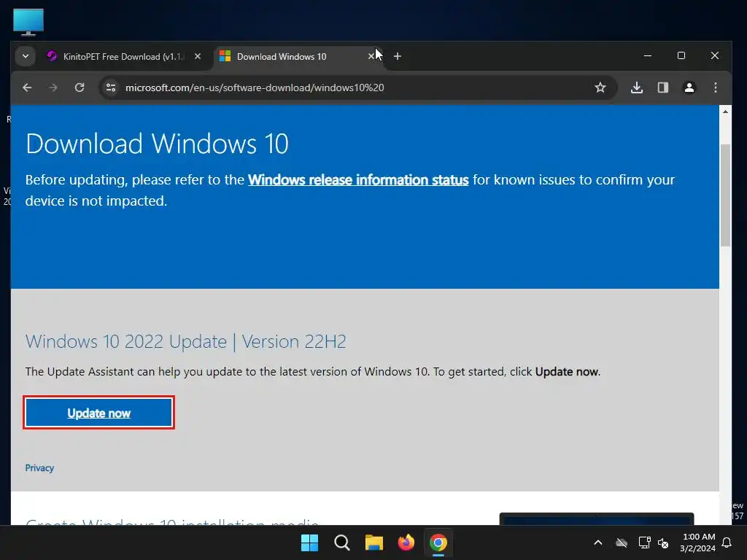Image resolution: width=747 pixels, height=560 pixels.
Task: Open the Windows release information status link
Action: click(358, 180)
